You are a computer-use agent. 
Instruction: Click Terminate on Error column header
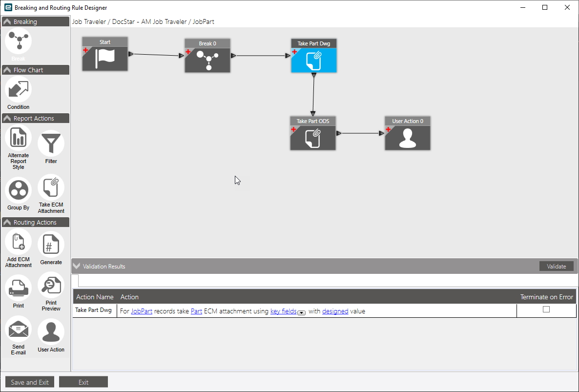[546, 297]
